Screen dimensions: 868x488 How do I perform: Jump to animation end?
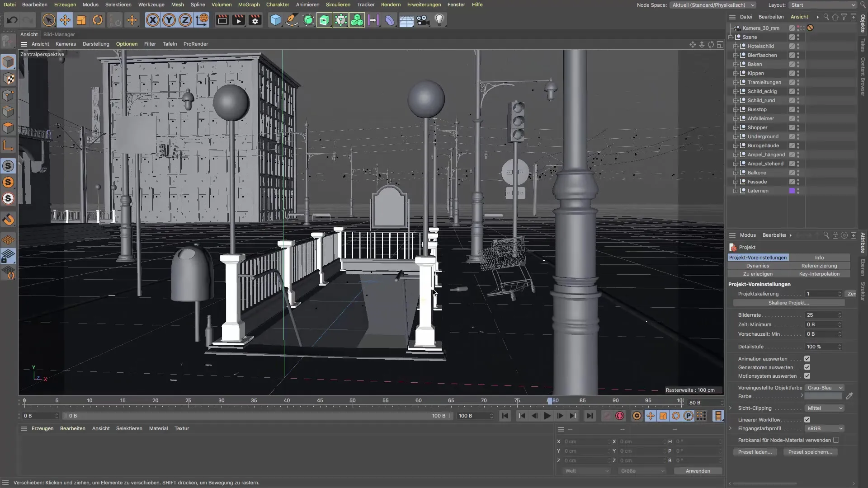(x=590, y=416)
